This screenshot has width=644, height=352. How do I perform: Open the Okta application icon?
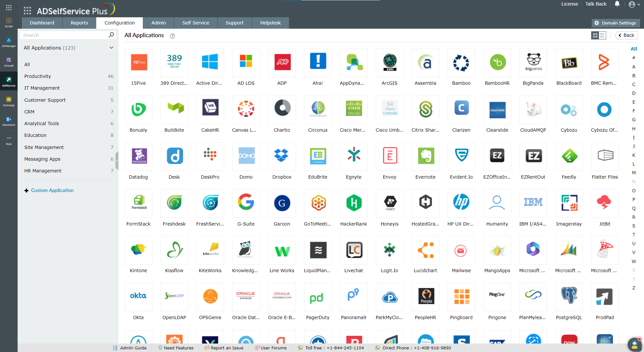pos(138,297)
